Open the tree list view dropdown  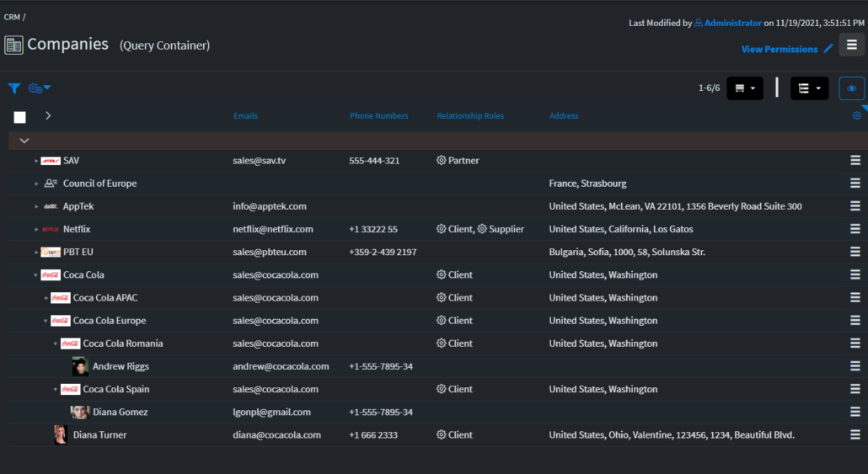click(809, 88)
